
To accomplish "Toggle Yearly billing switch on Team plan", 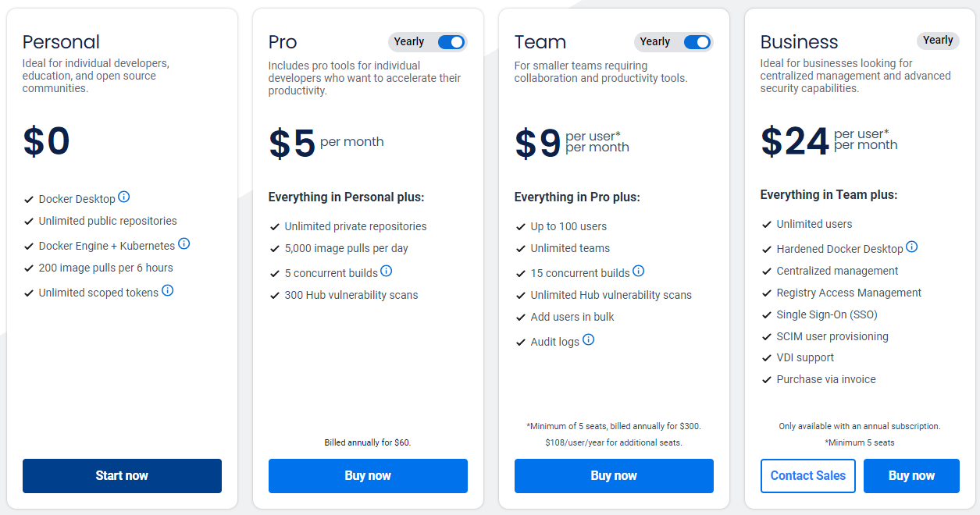I will [697, 42].
